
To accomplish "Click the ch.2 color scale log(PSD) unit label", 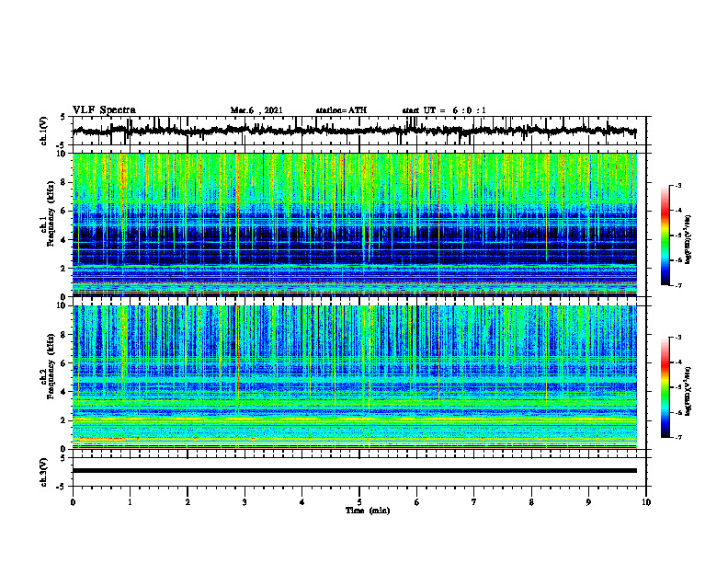I will (x=688, y=391).
